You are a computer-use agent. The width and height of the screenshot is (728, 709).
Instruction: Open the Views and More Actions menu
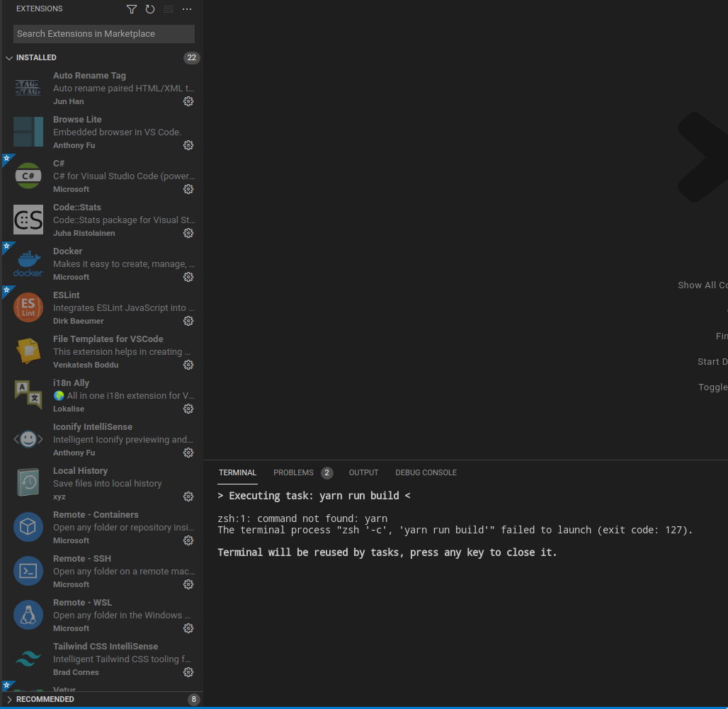186,9
